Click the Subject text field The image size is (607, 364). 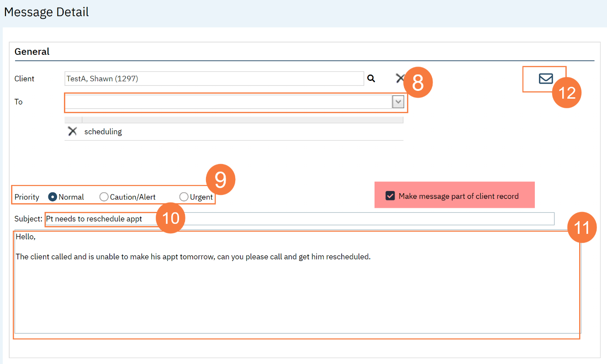coord(300,219)
